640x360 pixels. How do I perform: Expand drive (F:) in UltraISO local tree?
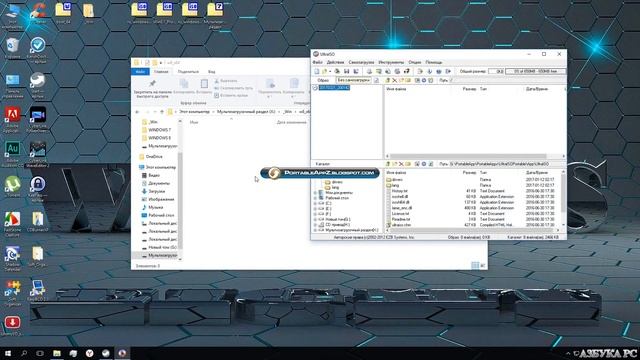coord(315,214)
